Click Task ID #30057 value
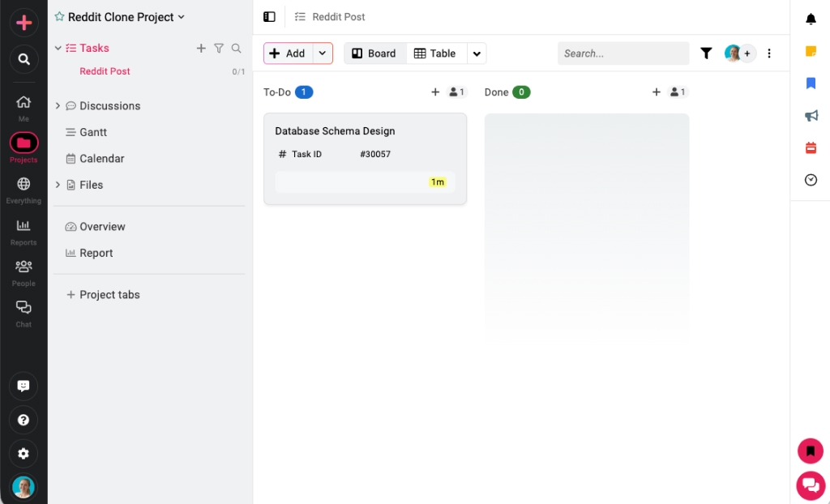Viewport: 830px width, 504px height. [x=375, y=155]
